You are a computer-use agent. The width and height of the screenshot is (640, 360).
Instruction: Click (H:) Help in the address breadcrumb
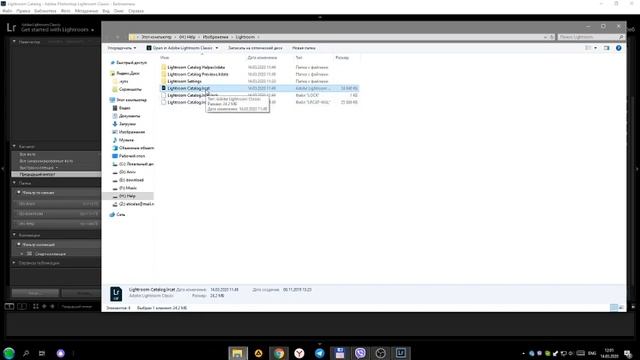187,37
